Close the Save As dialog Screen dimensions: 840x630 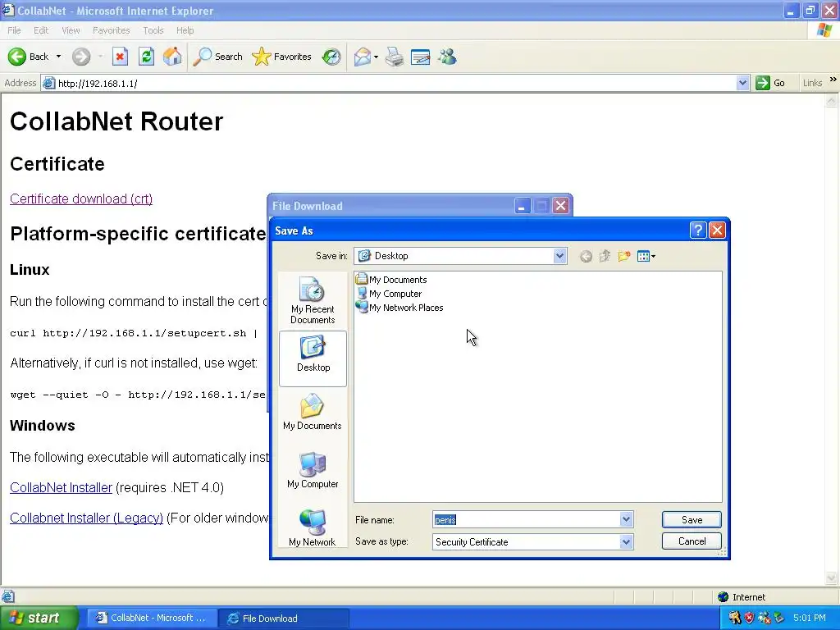[x=717, y=231]
